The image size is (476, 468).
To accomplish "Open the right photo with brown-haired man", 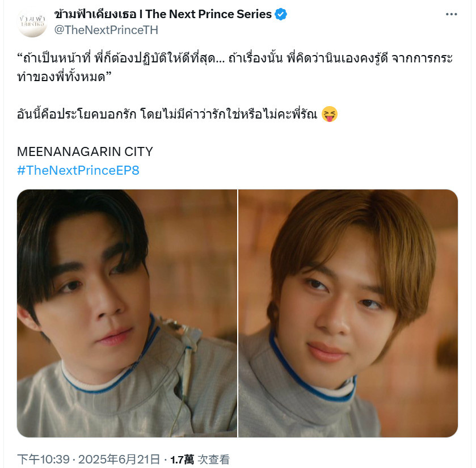I will pyautogui.click(x=348, y=313).
